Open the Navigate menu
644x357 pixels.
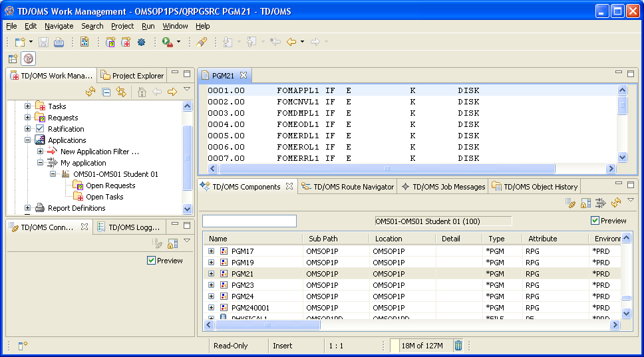(59, 26)
